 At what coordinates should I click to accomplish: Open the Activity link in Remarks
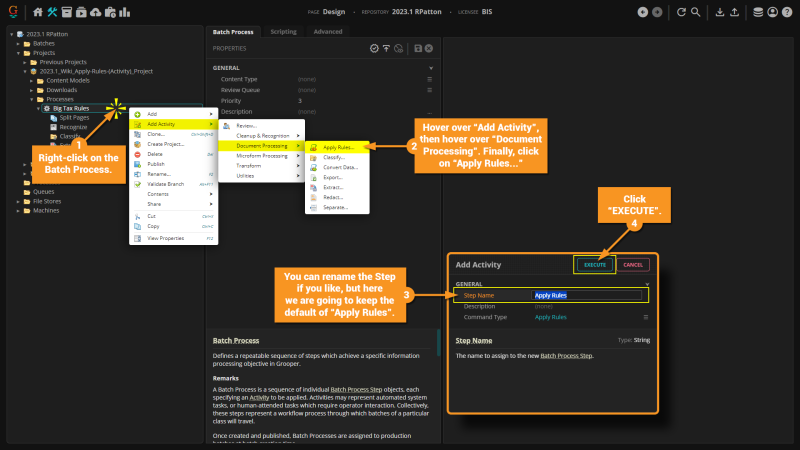(259, 397)
